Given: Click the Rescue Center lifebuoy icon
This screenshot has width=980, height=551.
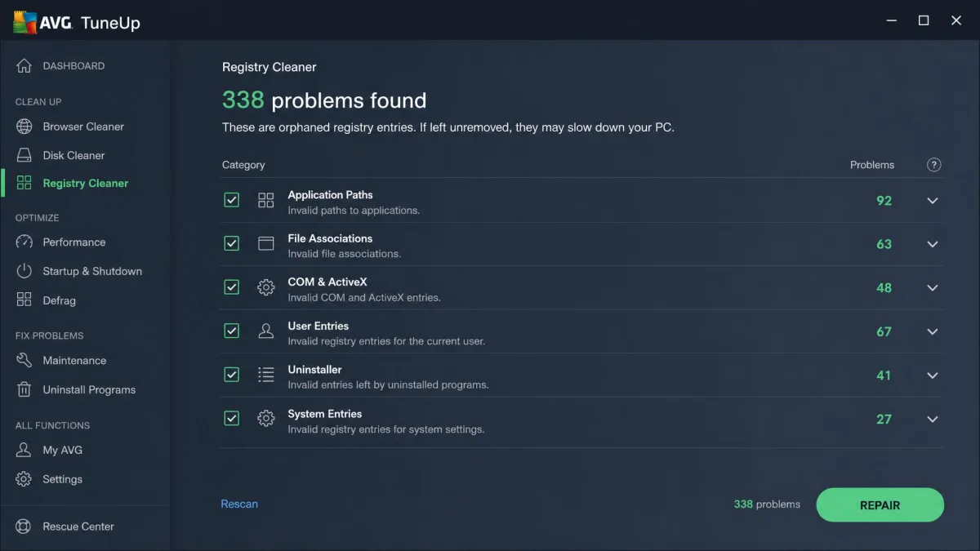Looking at the screenshot, I should pyautogui.click(x=24, y=527).
